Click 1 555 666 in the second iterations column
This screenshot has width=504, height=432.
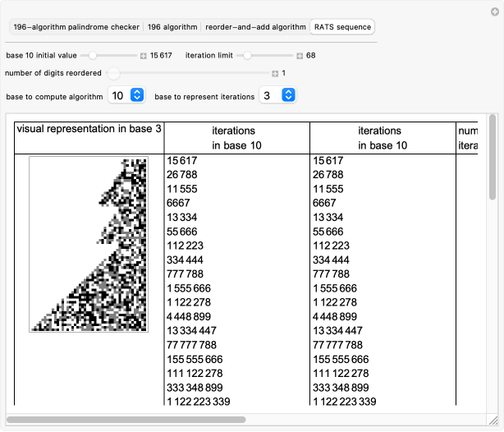335,288
